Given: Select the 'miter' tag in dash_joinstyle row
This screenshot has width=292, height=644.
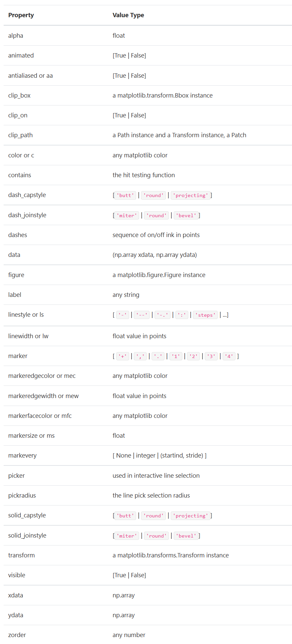Looking at the screenshot, I should coord(127,216).
